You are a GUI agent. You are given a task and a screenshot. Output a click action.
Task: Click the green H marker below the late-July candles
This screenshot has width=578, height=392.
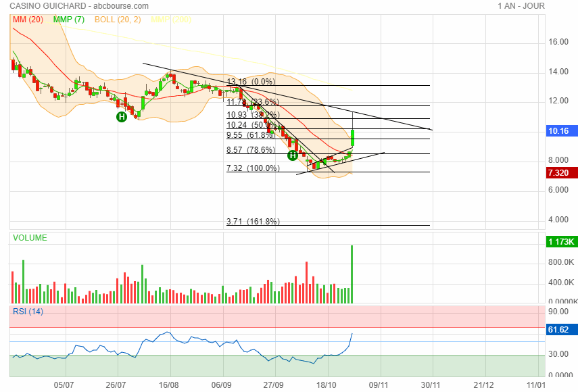(x=122, y=117)
